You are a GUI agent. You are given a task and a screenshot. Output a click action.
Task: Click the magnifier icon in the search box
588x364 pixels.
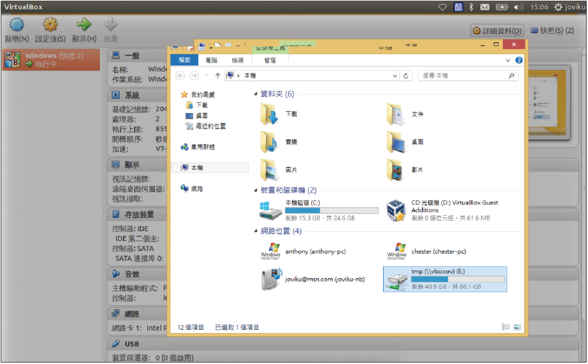click(512, 76)
